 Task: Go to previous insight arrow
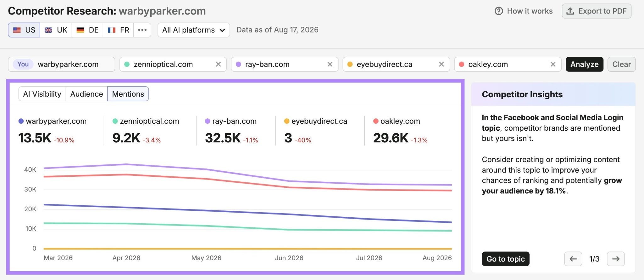pos(573,259)
